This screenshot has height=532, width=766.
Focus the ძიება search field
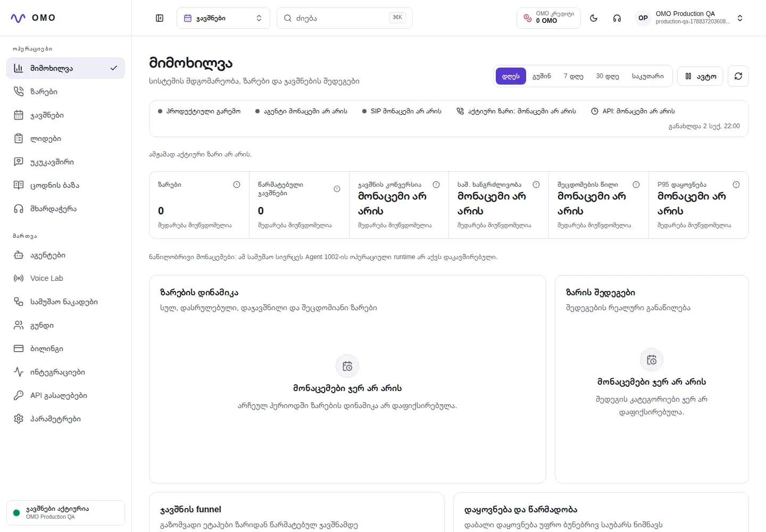click(345, 18)
